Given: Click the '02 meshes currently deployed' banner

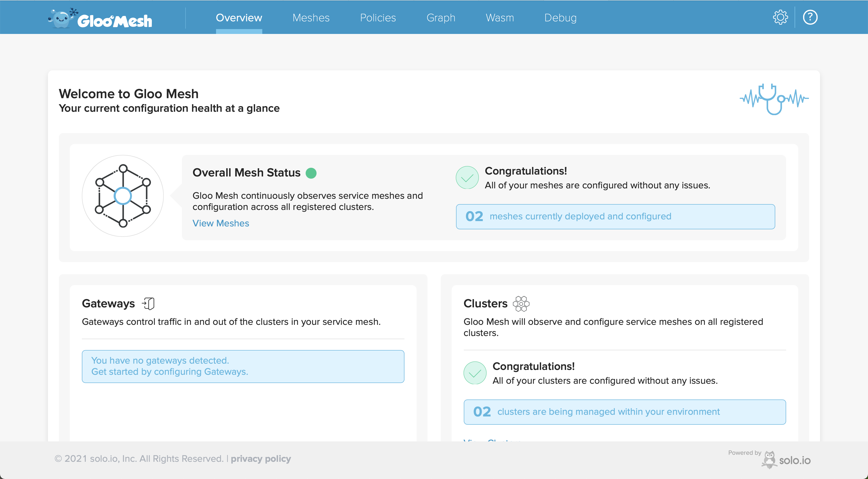Looking at the screenshot, I should 615,216.
